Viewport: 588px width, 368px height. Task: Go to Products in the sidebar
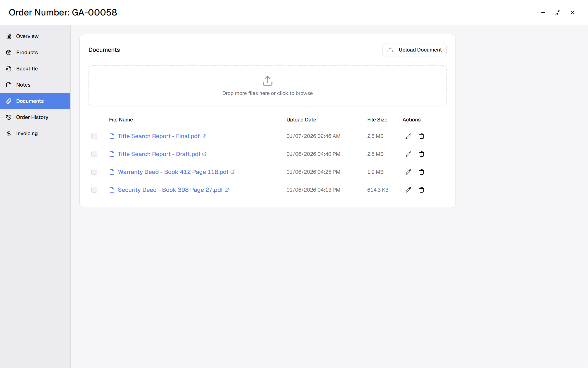35,53
